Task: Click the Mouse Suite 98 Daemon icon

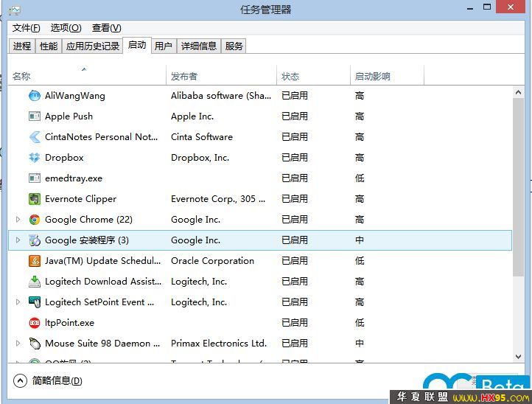Action: [x=35, y=344]
